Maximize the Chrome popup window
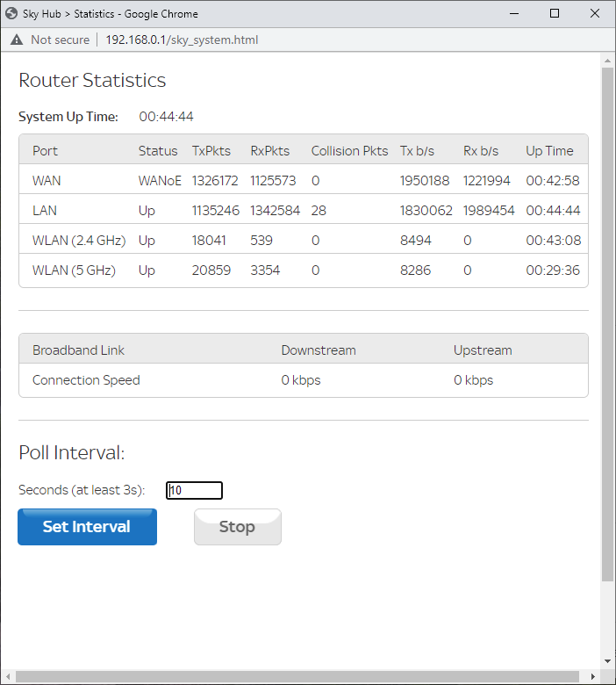 coord(555,14)
